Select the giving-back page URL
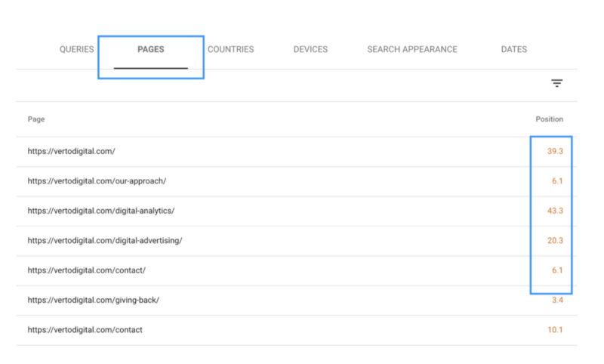Screen dimensions: 604x364 [93, 300]
